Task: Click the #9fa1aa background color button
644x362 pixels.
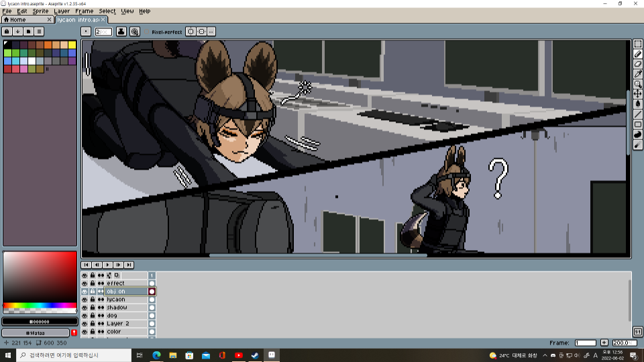Action: [x=36, y=333]
